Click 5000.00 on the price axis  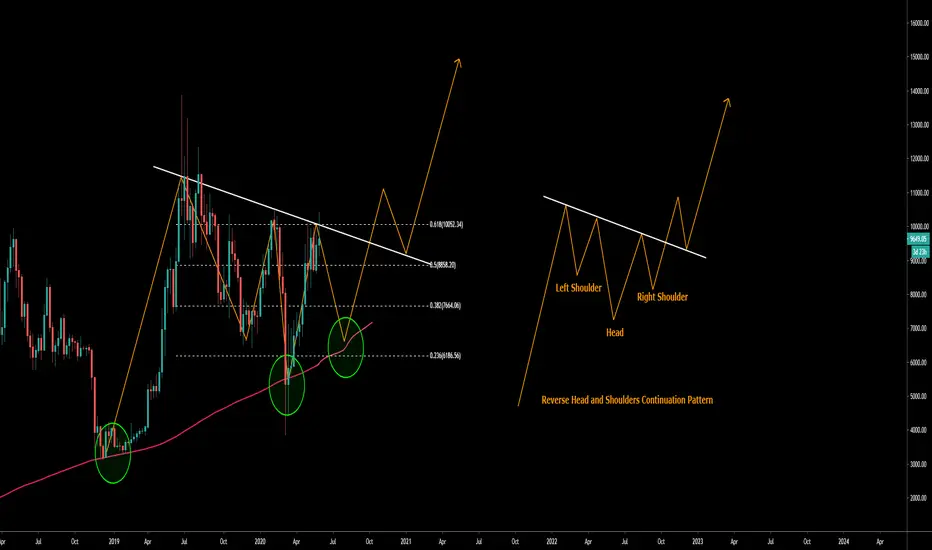[920, 396]
